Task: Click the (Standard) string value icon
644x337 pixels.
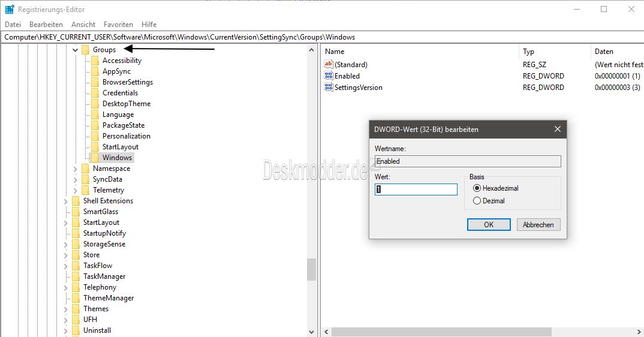Action: click(328, 65)
